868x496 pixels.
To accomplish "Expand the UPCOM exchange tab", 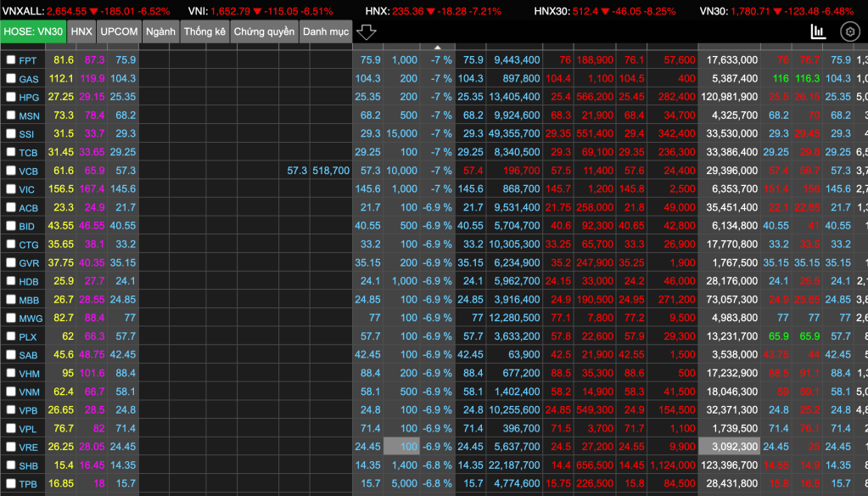I will (x=118, y=31).
